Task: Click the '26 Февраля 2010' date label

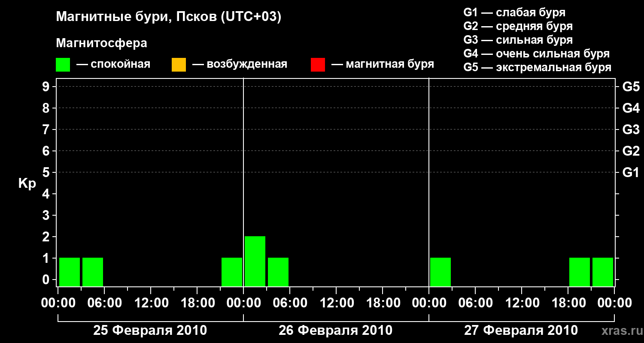Action: point(336,331)
